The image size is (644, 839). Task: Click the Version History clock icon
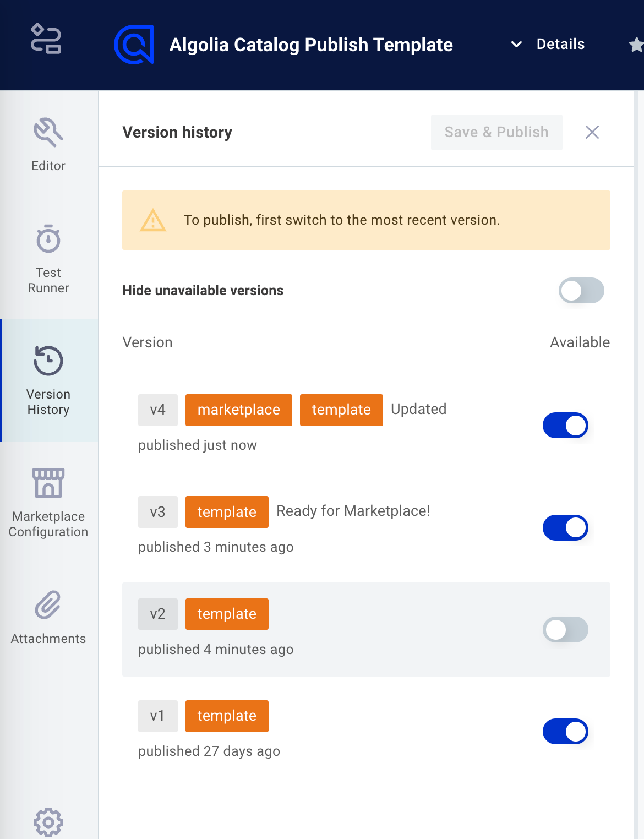(x=48, y=361)
